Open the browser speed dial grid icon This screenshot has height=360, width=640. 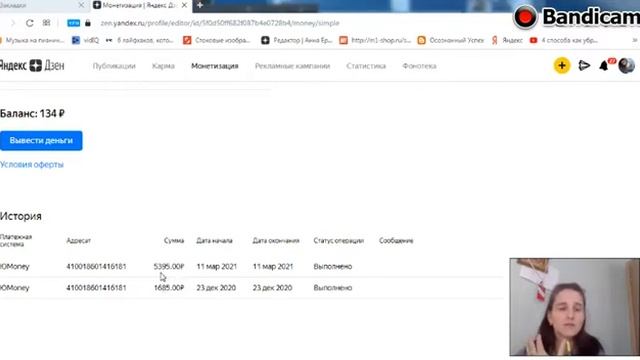point(47,23)
